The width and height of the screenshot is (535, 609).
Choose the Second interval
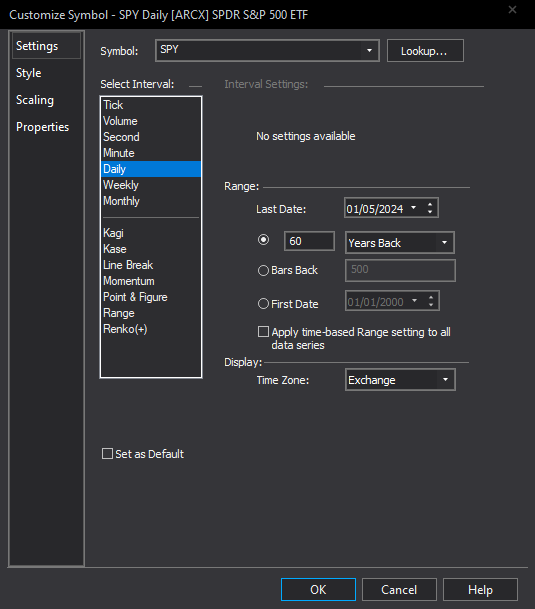point(151,137)
